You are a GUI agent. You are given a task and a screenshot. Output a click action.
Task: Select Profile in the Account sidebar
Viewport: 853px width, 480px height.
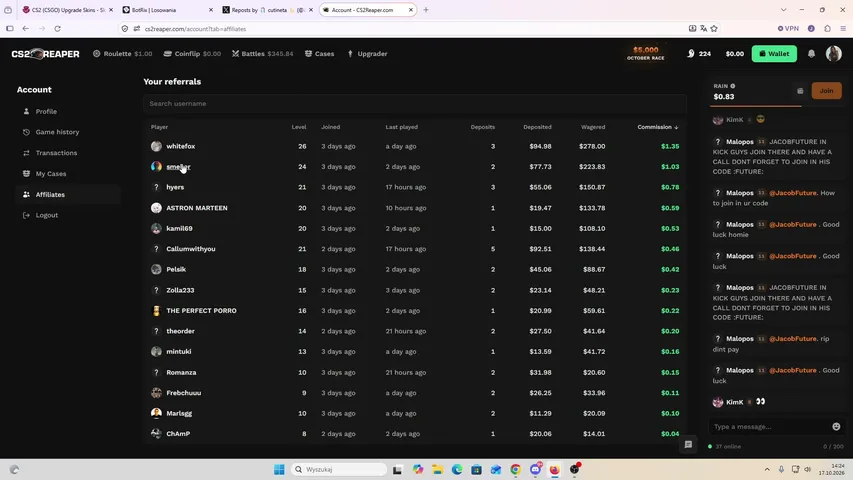click(x=46, y=111)
